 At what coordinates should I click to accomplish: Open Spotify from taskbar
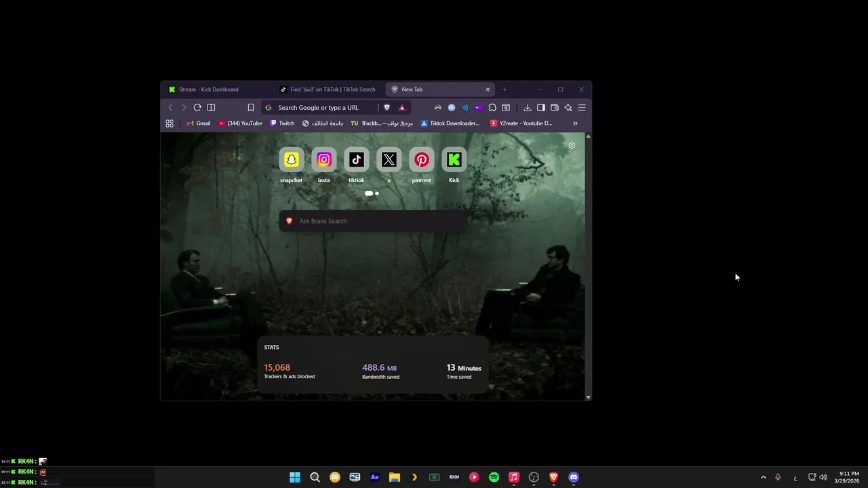[494, 477]
